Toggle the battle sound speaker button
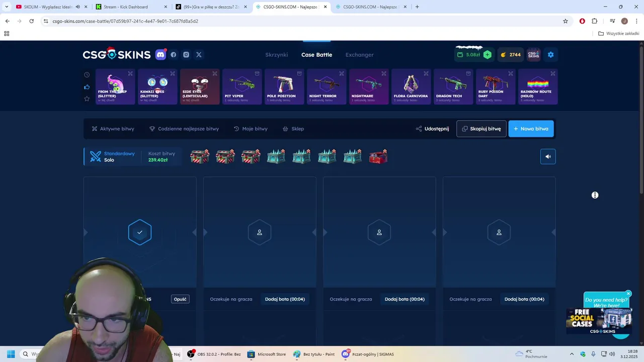 point(548,156)
